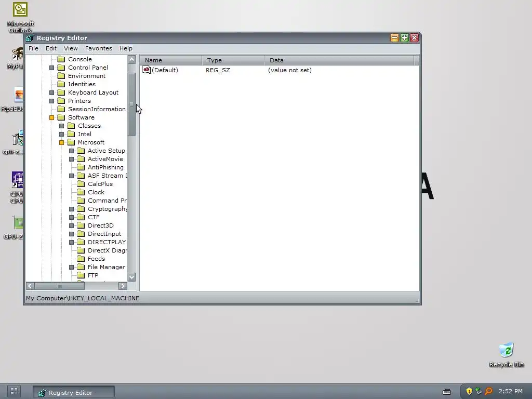Click the on-screen keyboard tray icon
Viewport: 532px width, 399px height.
(447, 392)
